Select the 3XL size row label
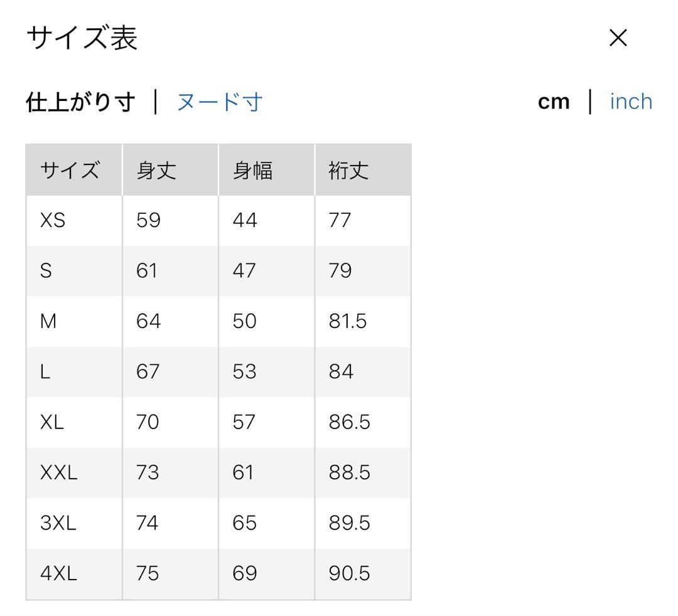 point(58,523)
